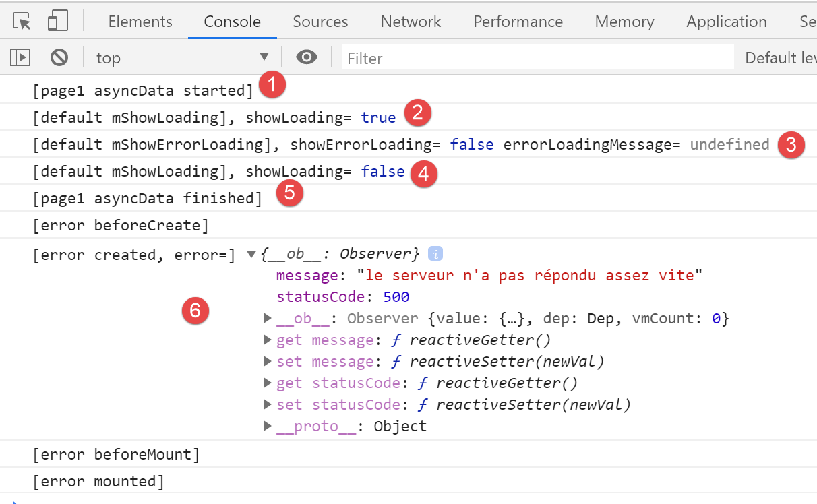Show the console sidebar panel icon
The image size is (817, 504).
click(x=21, y=58)
